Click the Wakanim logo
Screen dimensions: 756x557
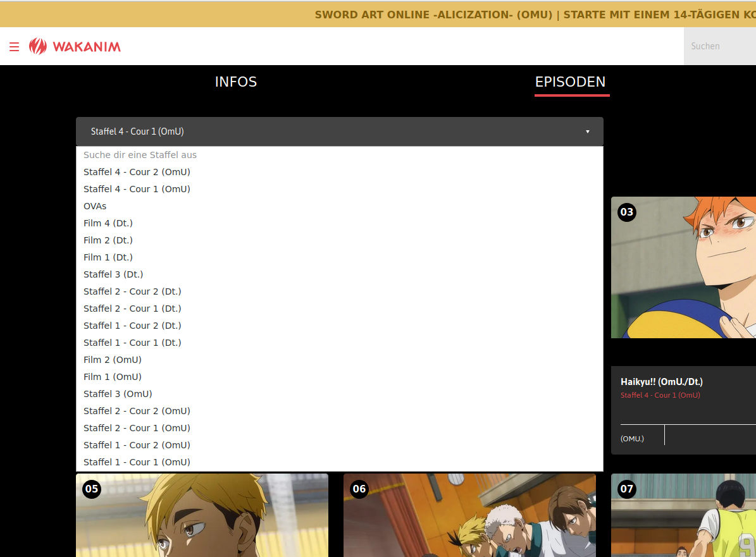tap(75, 46)
